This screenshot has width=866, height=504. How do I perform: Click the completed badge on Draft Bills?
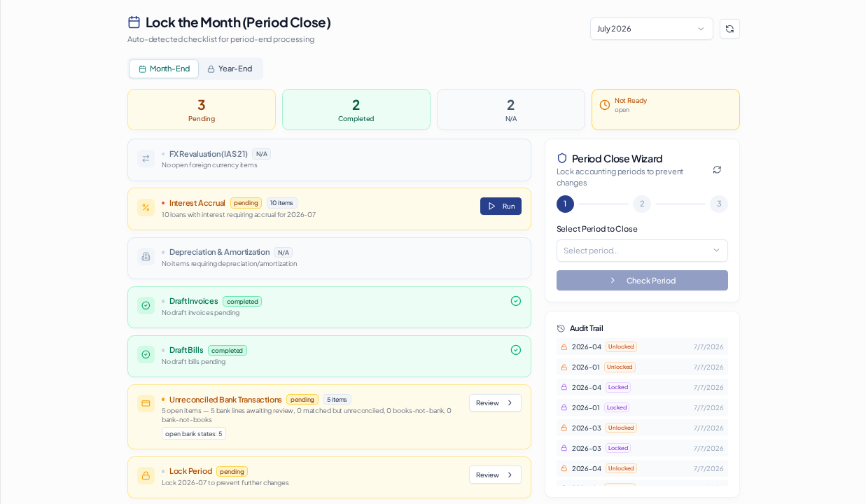coord(228,350)
